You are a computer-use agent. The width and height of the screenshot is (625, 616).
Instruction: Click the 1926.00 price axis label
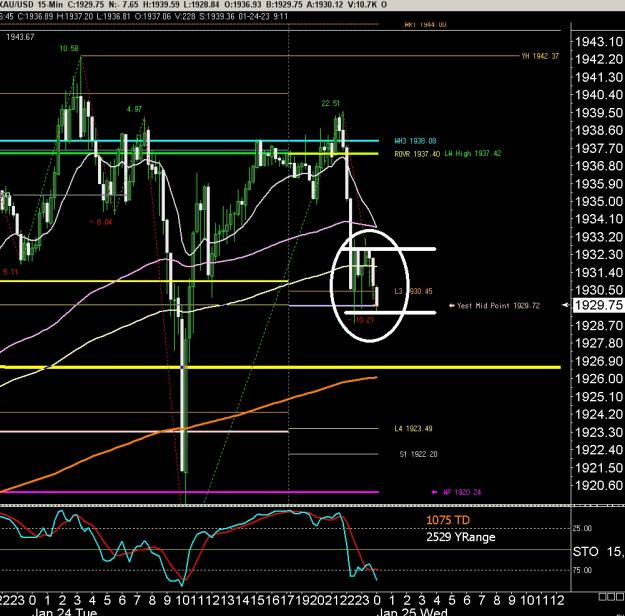599,379
